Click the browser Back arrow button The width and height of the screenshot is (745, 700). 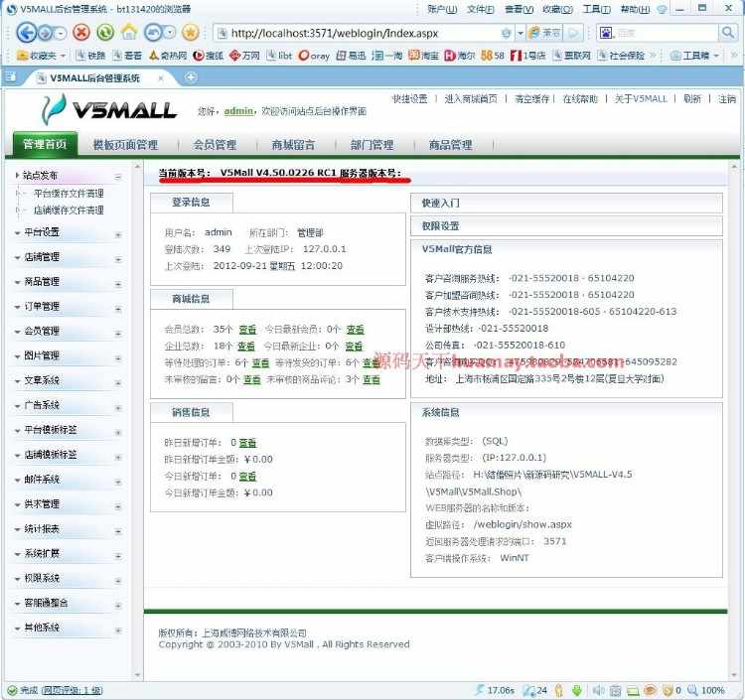[26, 33]
